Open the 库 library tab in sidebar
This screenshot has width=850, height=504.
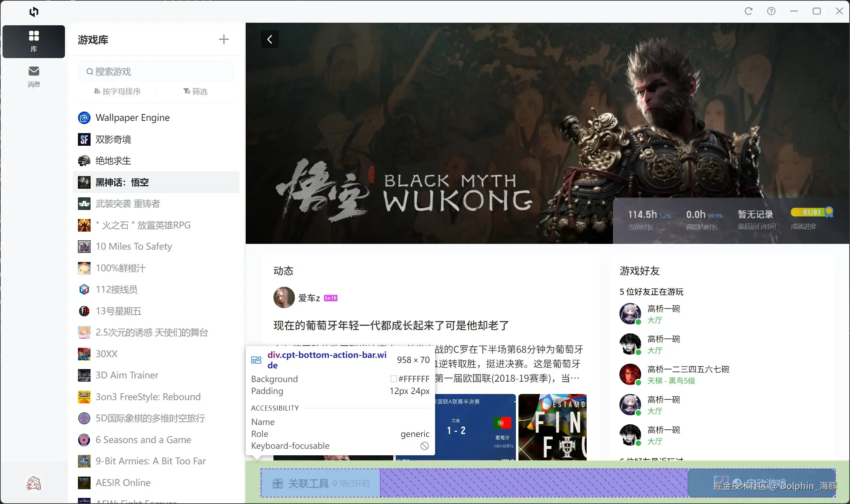(x=34, y=41)
